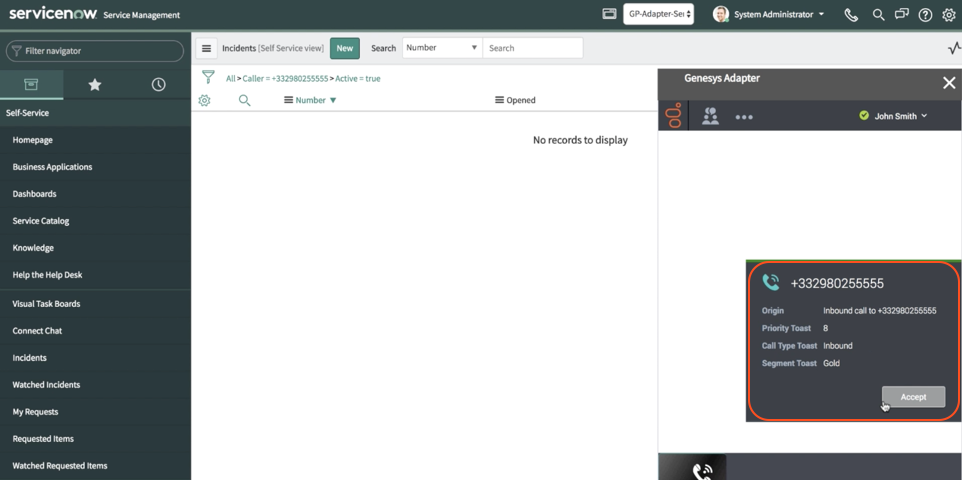962x480 pixels.
Task: Select the all applications navigator tab
Action: click(31, 85)
